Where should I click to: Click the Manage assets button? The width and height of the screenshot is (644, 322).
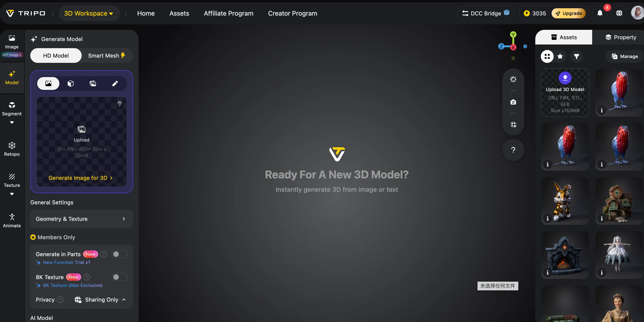625,56
